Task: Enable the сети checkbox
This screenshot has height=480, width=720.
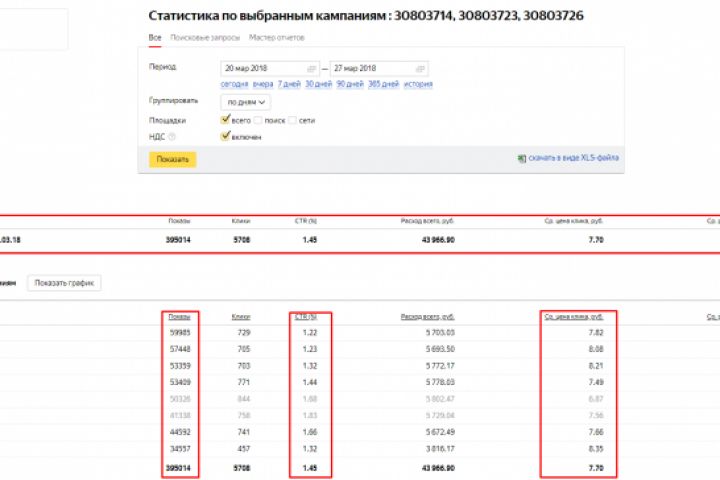Action: pos(292,120)
